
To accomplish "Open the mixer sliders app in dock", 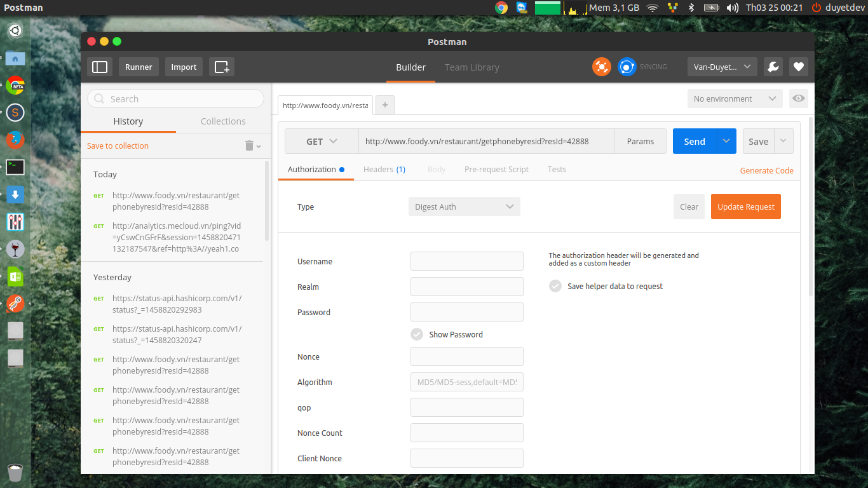I will 15,222.
